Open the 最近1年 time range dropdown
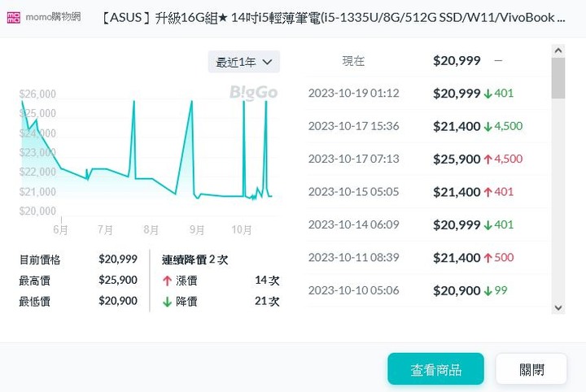Image resolution: width=586 pixels, height=392 pixels. pyautogui.click(x=243, y=62)
